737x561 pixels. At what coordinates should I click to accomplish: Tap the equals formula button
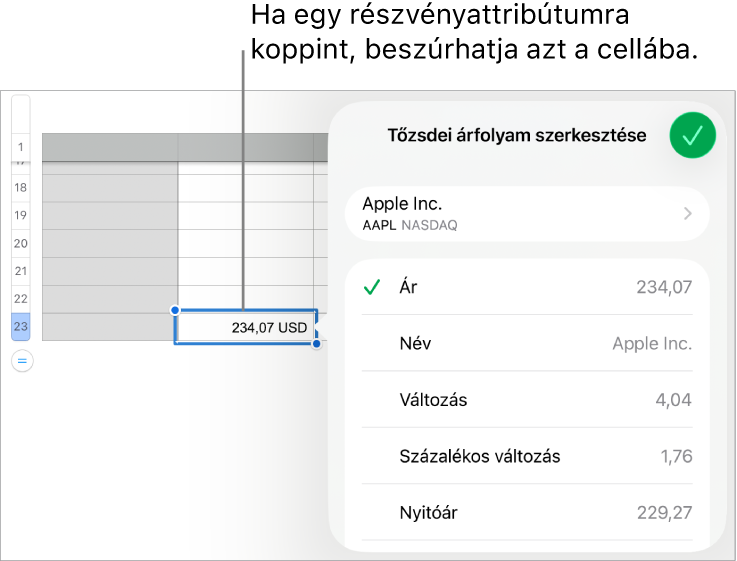coord(22,361)
